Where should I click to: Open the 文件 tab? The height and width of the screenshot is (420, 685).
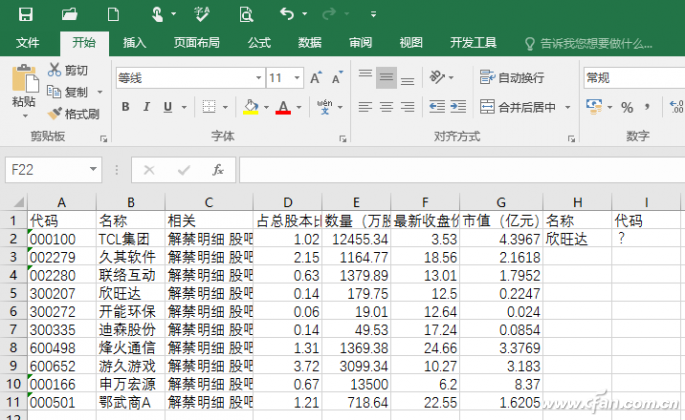(x=28, y=42)
